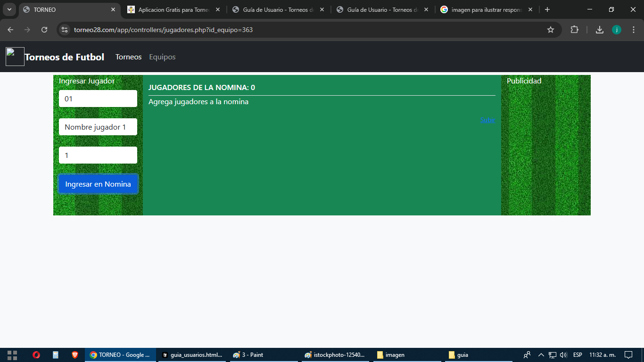This screenshot has height=362, width=644.
Task: Open the Chrome three-dot menu
Action: click(x=634, y=30)
